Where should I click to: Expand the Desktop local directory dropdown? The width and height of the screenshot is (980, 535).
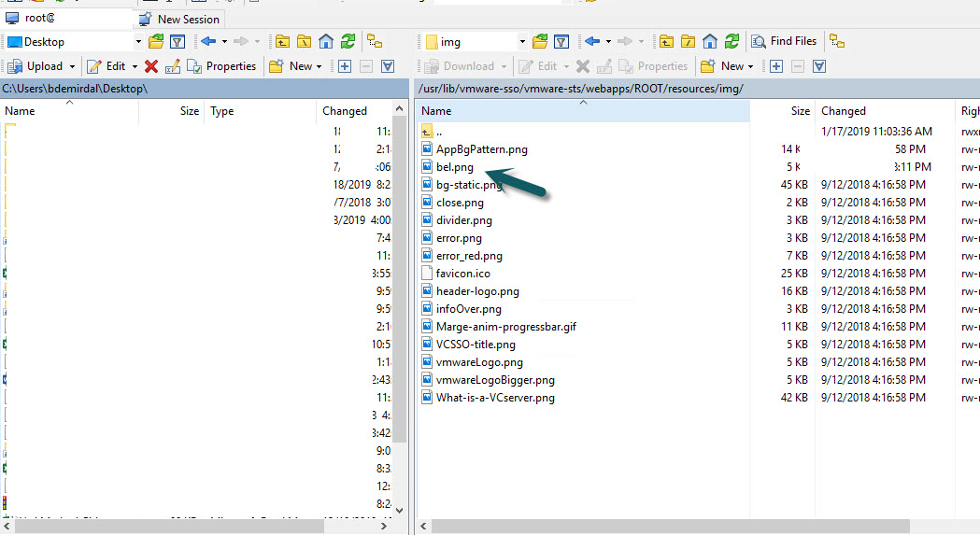pyautogui.click(x=138, y=42)
